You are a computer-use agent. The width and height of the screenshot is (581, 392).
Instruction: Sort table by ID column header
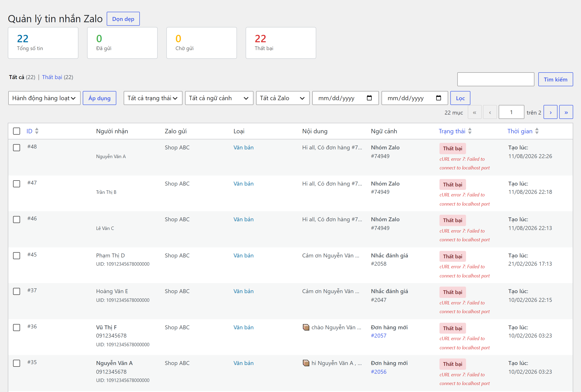29,131
